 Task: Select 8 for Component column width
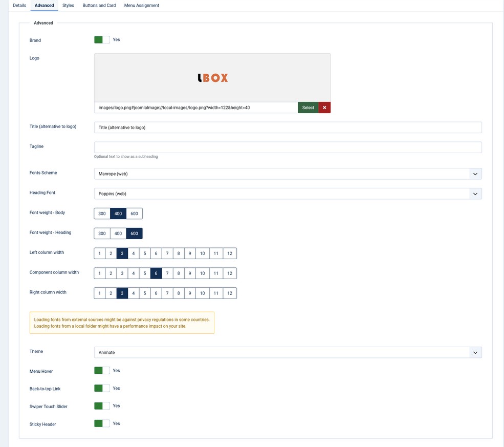(179, 273)
